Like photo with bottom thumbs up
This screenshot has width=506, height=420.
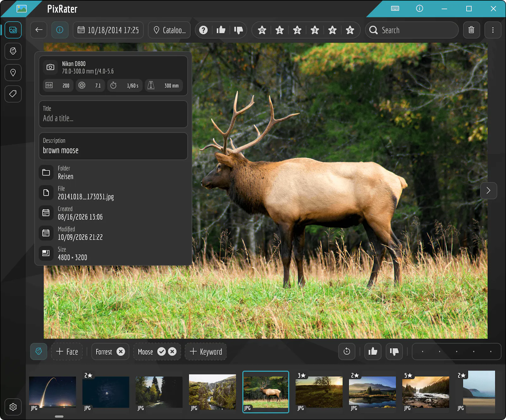point(373,351)
